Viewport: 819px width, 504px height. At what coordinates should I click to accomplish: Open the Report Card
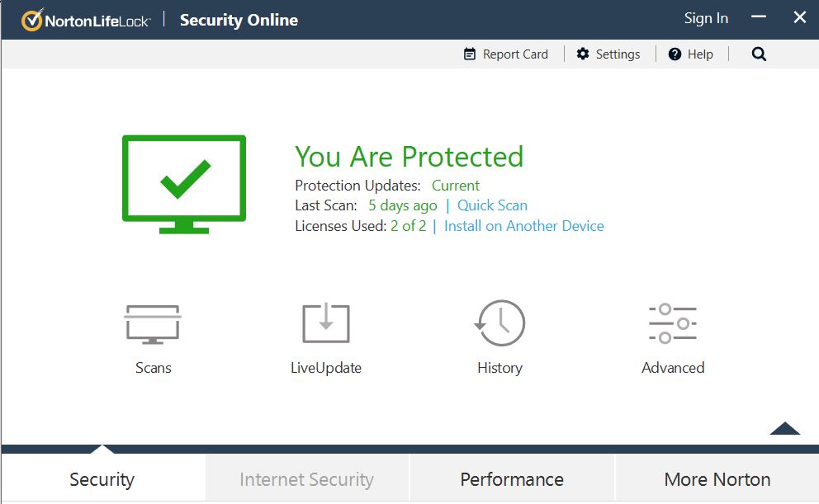(506, 54)
